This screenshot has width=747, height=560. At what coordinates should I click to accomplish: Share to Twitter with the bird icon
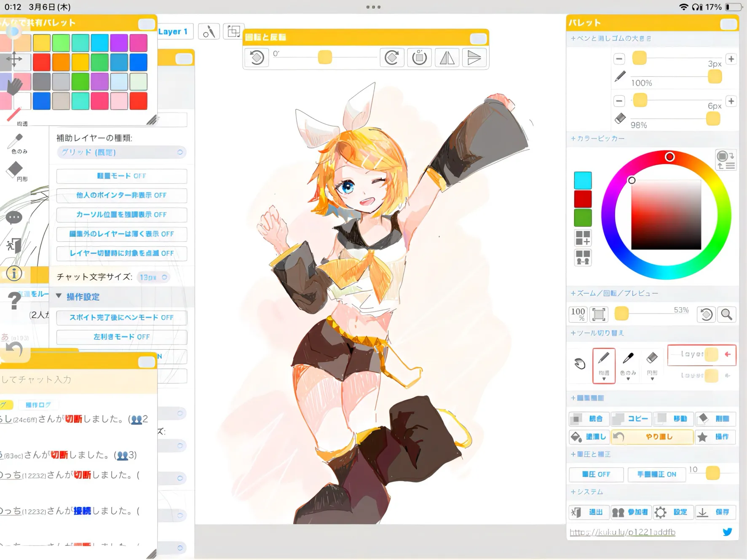click(x=727, y=532)
